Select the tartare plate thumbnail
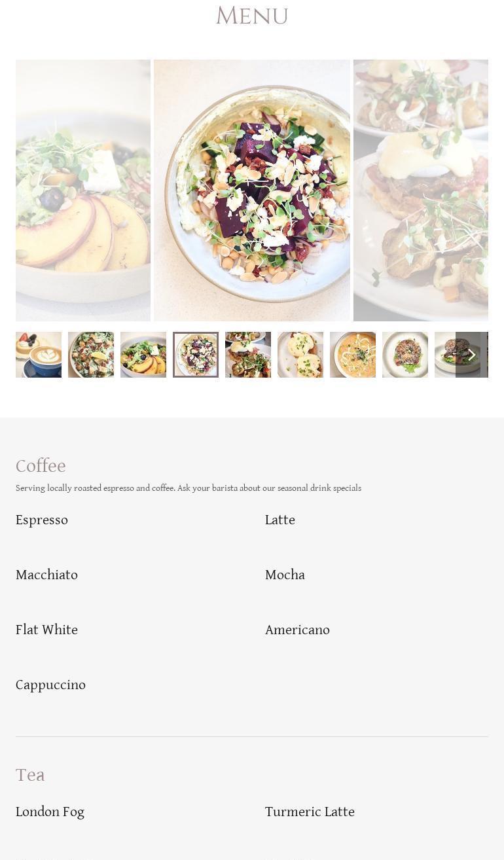The image size is (504, 860). [405, 355]
